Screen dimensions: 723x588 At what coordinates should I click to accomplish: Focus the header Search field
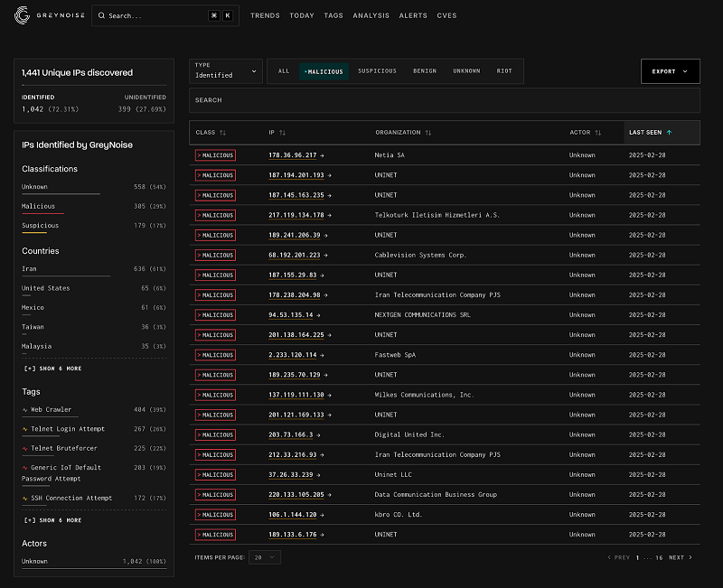coord(165,15)
